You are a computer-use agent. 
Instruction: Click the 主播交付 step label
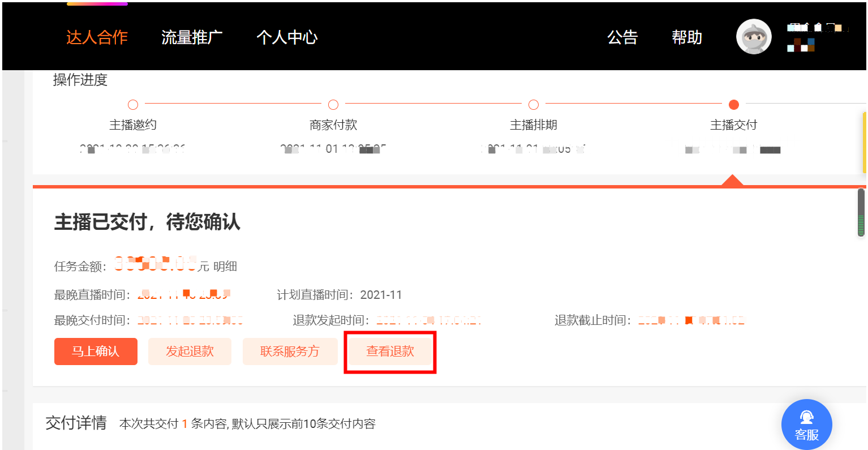point(734,125)
